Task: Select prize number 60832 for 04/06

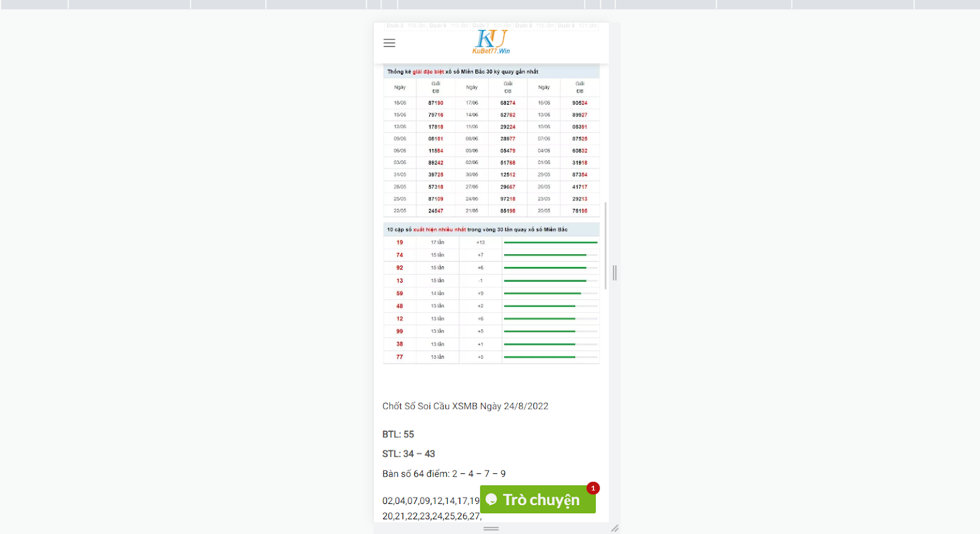Action: (x=579, y=151)
